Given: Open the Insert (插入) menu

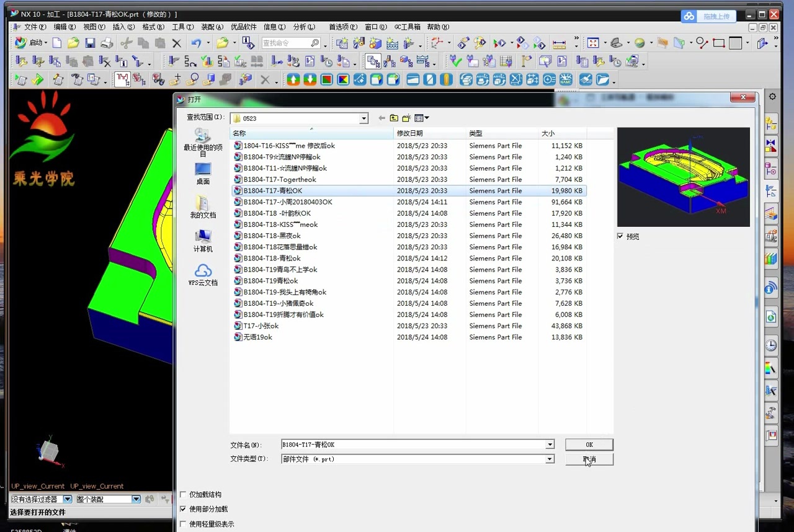Looking at the screenshot, I should (123, 27).
